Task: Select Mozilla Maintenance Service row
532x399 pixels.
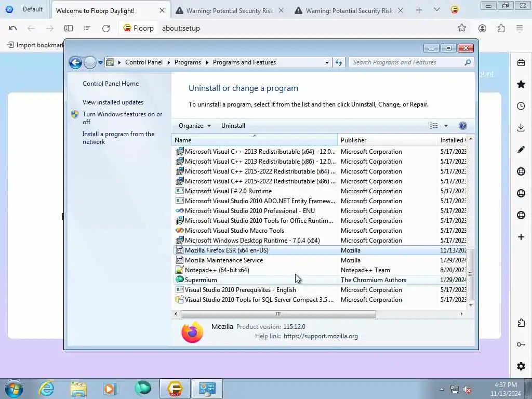Action: click(x=321, y=260)
